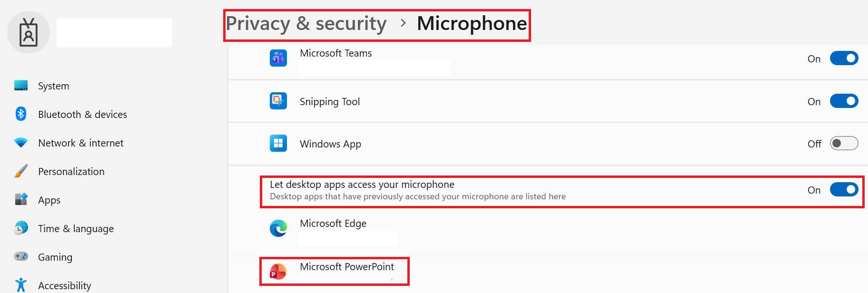Click the Windows App icon
The width and height of the screenshot is (868, 293).
pyautogui.click(x=278, y=143)
